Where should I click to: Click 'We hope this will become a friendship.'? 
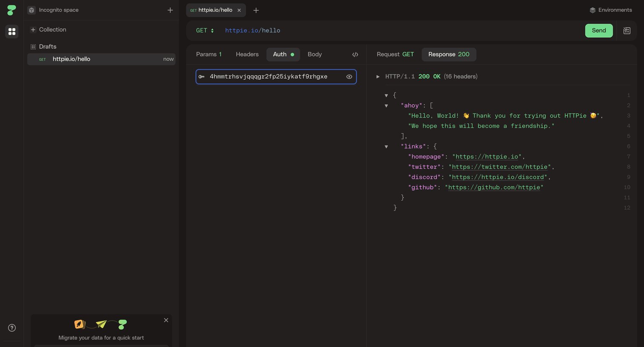[x=481, y=126]
